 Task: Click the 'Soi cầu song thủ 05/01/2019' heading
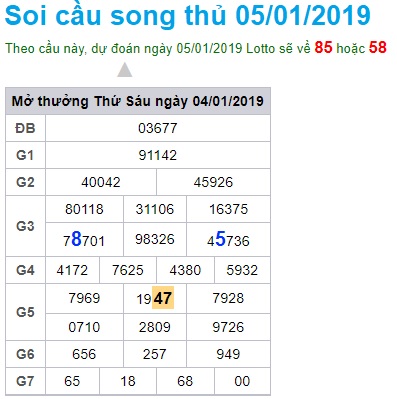[188, 15]
